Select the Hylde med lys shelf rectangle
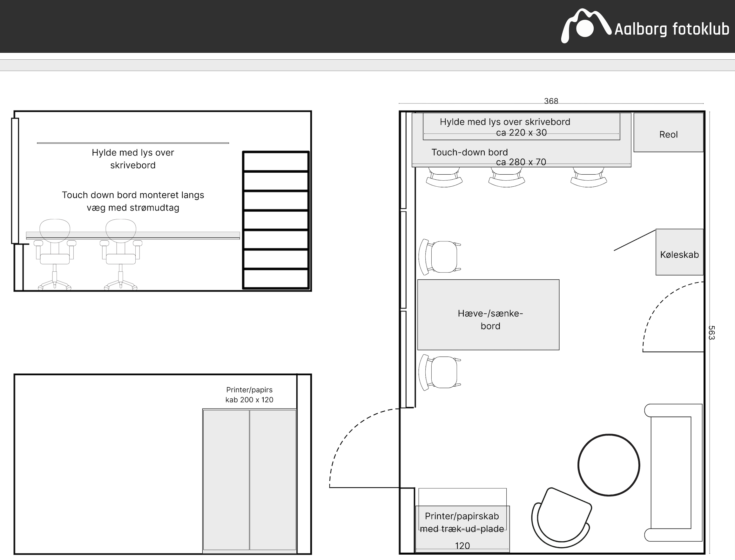Viewport: 735px width, 560px height. coord(521,127)
